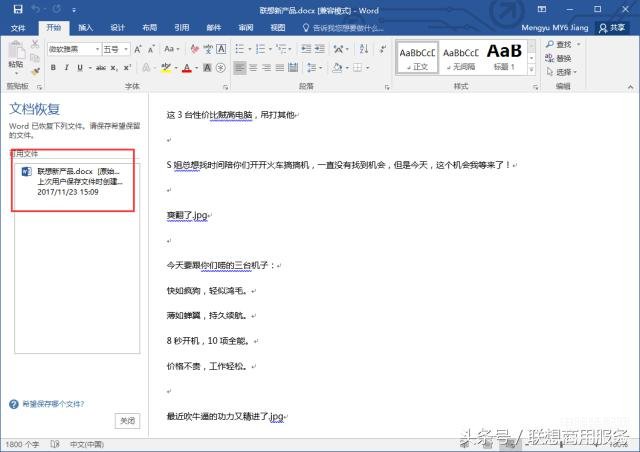Toggle Italic formatting
The height and width of the screenshot is (452, 640).
pyautogui.click(x=67, y=67)
